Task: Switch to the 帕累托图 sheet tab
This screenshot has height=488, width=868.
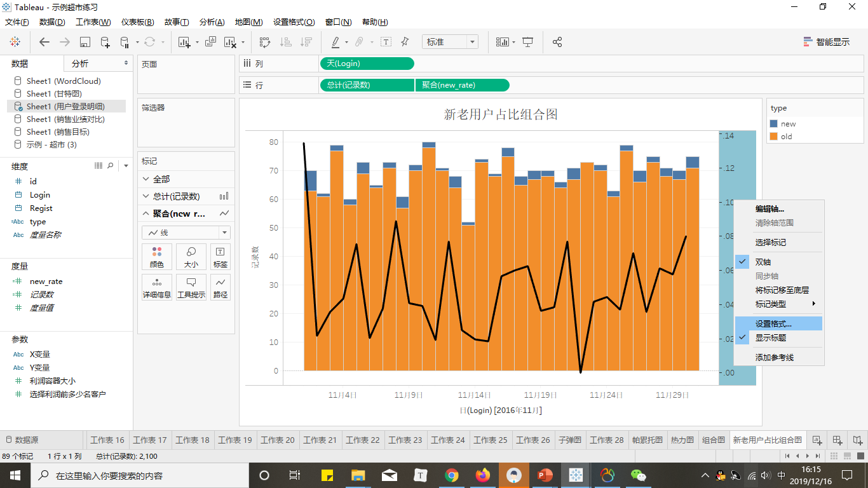Action: [x=648, y=440]
